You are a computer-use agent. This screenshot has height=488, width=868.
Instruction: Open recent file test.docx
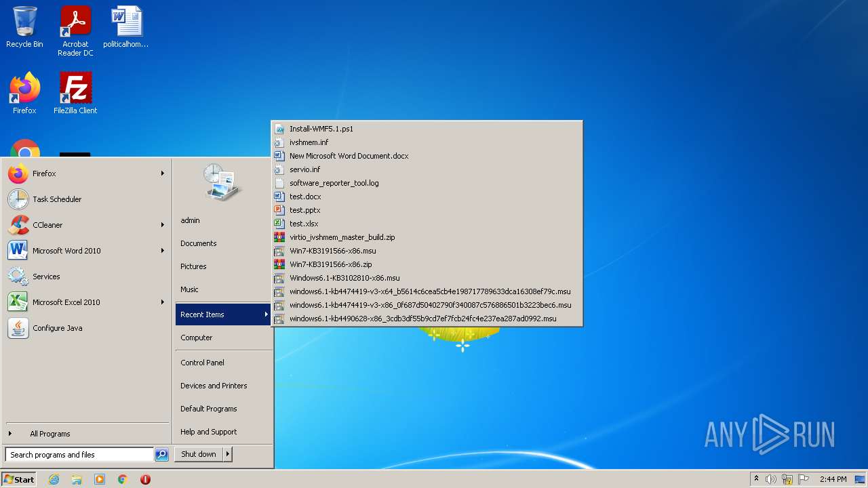click(x=427, y=197)
